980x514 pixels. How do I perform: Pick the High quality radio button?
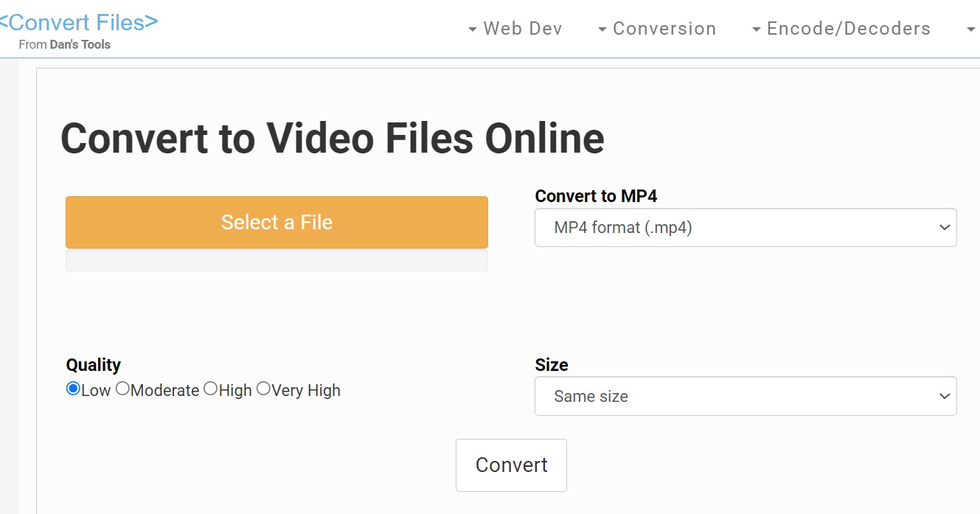tap(211, 389)
